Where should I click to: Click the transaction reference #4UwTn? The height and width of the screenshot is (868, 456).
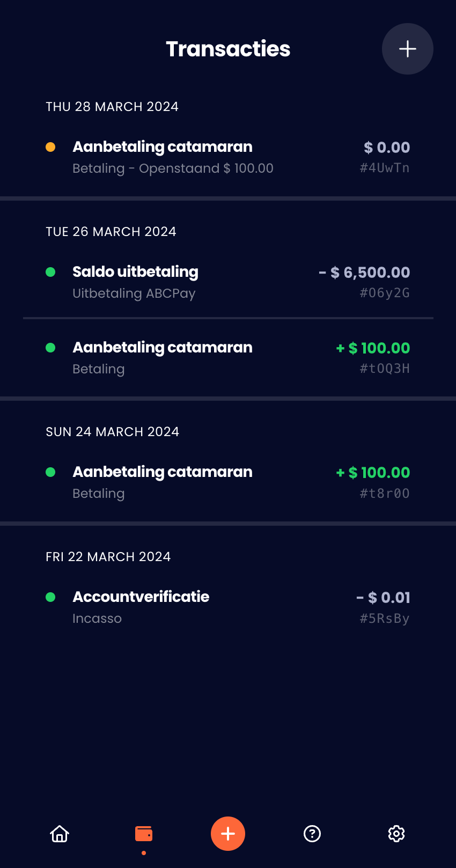[385, 167]
